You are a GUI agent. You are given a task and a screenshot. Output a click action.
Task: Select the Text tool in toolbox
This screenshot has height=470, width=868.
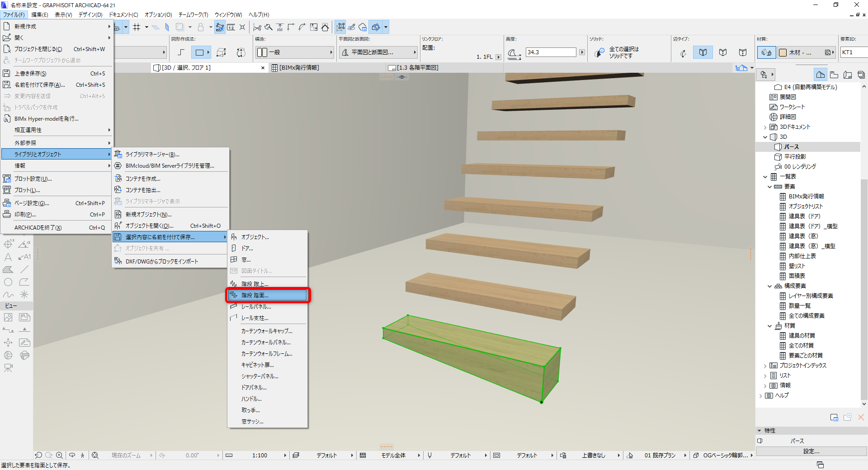8,257
